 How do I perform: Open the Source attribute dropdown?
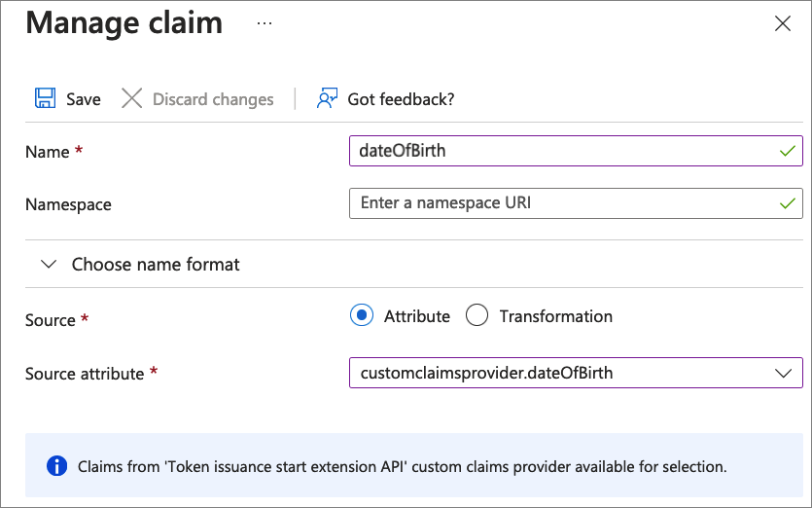(564, 373)
